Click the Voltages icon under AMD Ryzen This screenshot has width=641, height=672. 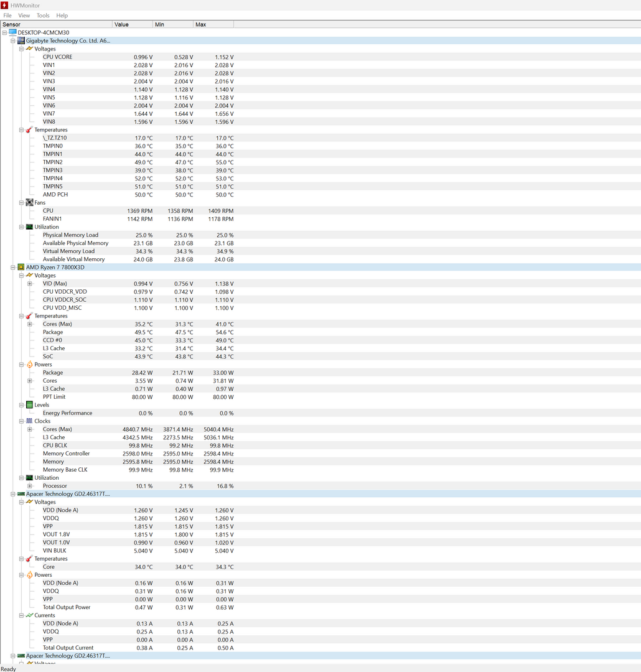30,275
